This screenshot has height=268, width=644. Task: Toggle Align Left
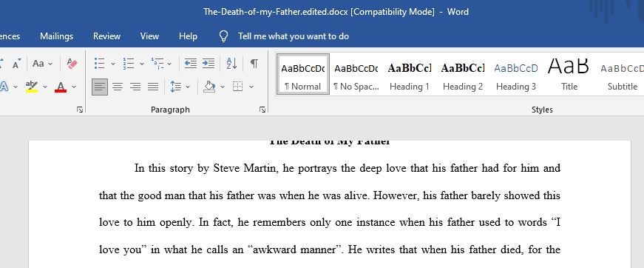click(x=100, y=87)
